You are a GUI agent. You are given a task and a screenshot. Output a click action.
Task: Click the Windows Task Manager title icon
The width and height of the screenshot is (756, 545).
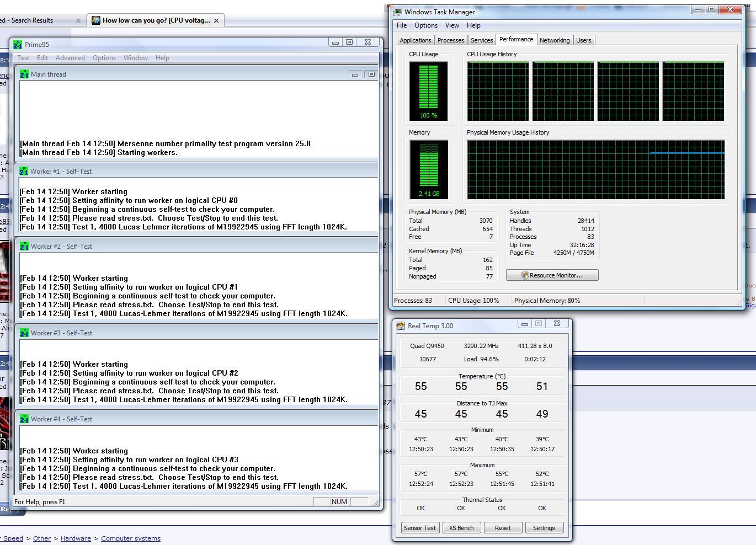398,12
